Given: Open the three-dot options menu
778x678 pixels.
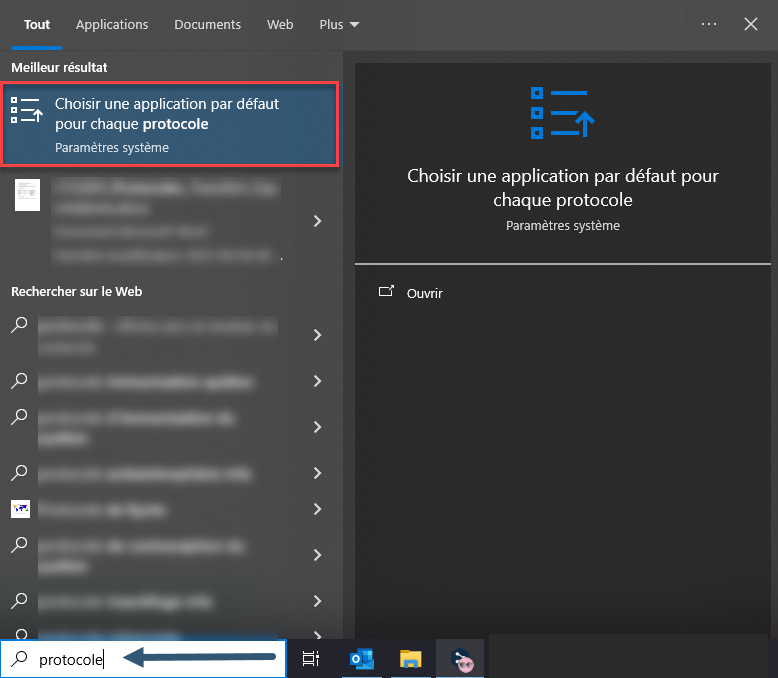Looking at the screenshot, I should pyautogui.click(x=709, y=24).
